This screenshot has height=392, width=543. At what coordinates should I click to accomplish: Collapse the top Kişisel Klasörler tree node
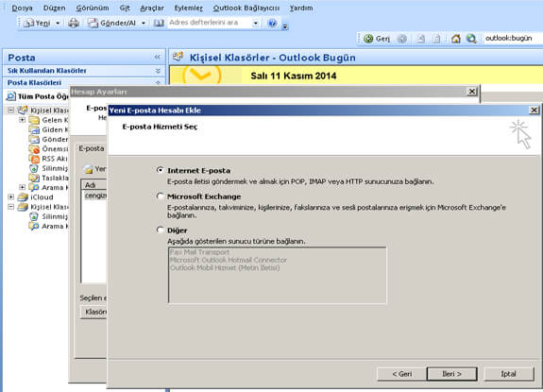click(11, 111)
